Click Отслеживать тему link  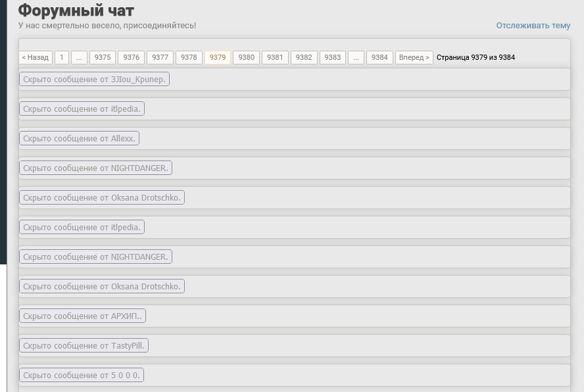533,26
